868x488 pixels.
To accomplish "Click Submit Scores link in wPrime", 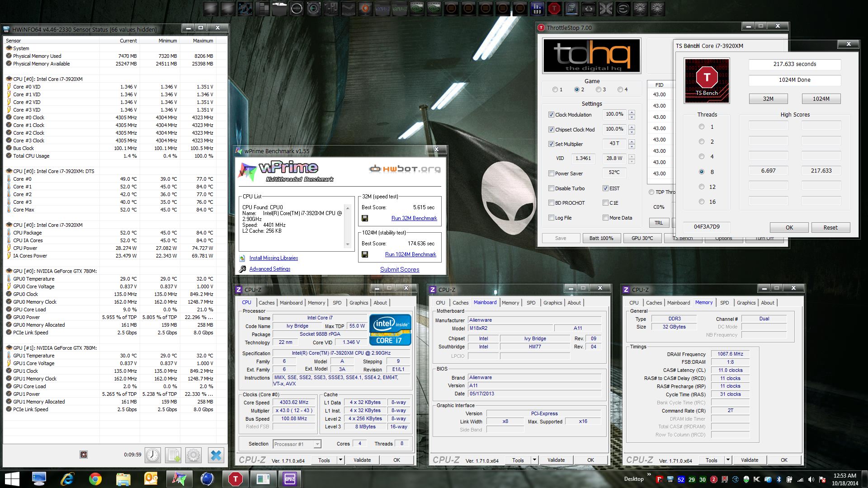I will (x=400, y=269).
